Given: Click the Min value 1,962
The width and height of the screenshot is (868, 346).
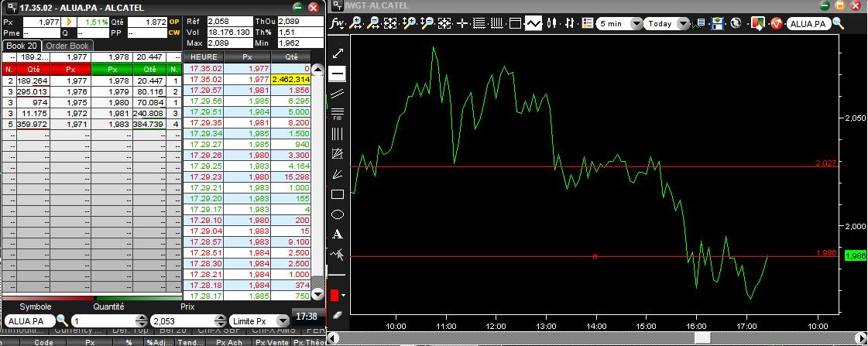Looking at the screenshot, I should pyautogui.click(x=300, y=43).
